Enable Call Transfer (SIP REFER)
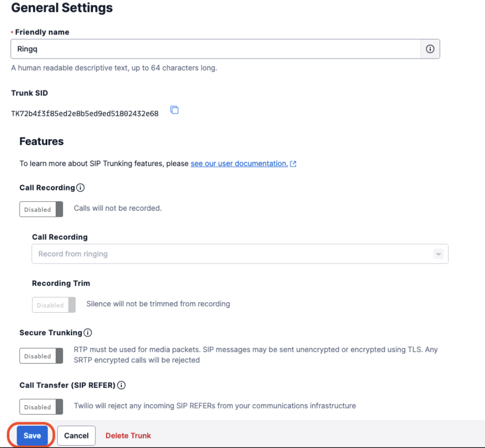The height and width of the screenshot is (448, 485). click(41, 407)
